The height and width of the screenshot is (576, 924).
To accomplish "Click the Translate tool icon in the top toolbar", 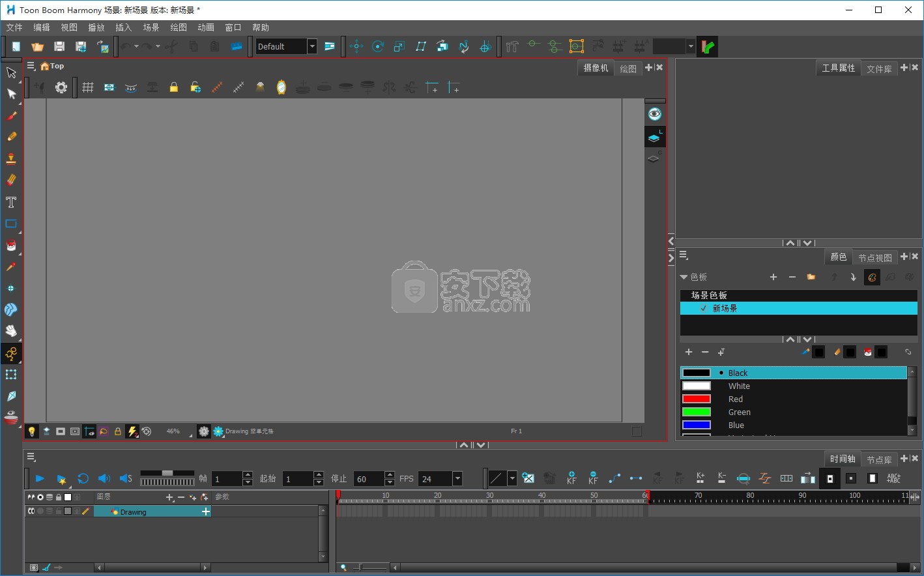I will click(356, 46).
